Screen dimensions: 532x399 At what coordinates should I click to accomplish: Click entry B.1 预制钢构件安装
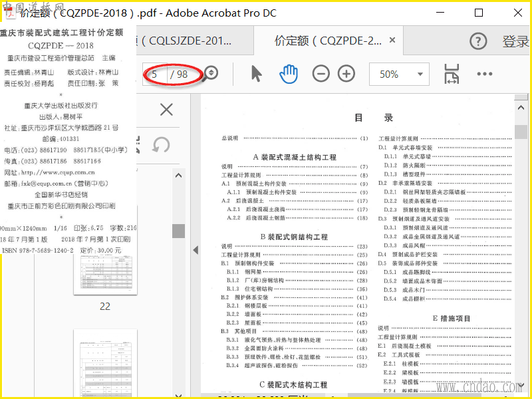(x=295, y=263)
